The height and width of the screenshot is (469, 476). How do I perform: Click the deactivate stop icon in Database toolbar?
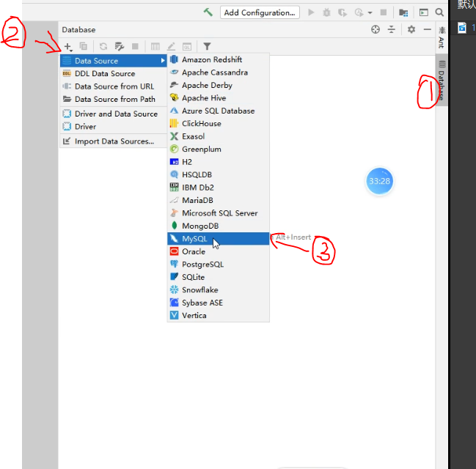pos(135,46)
